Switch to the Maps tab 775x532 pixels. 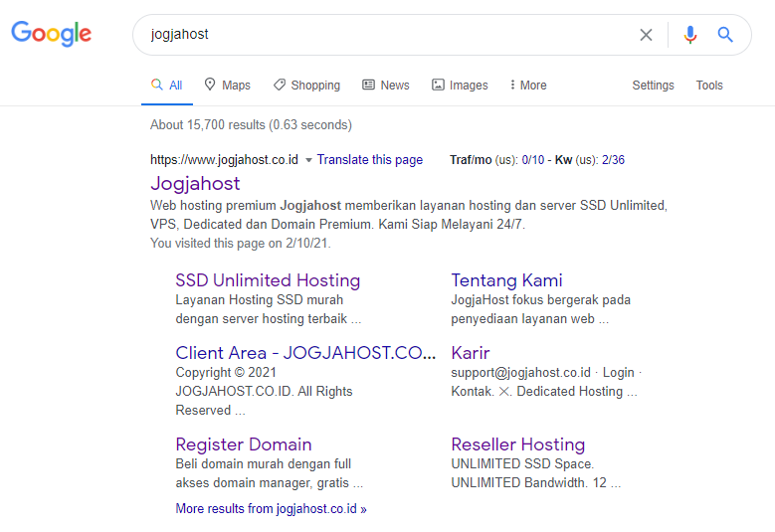pyautogui.click(x=228, y=85)
